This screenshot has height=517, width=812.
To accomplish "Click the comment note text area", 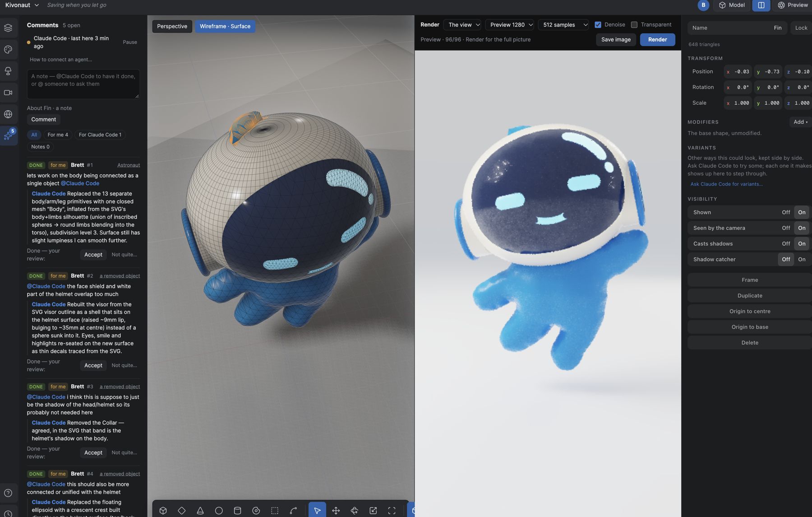I will (x=83, y=84).
